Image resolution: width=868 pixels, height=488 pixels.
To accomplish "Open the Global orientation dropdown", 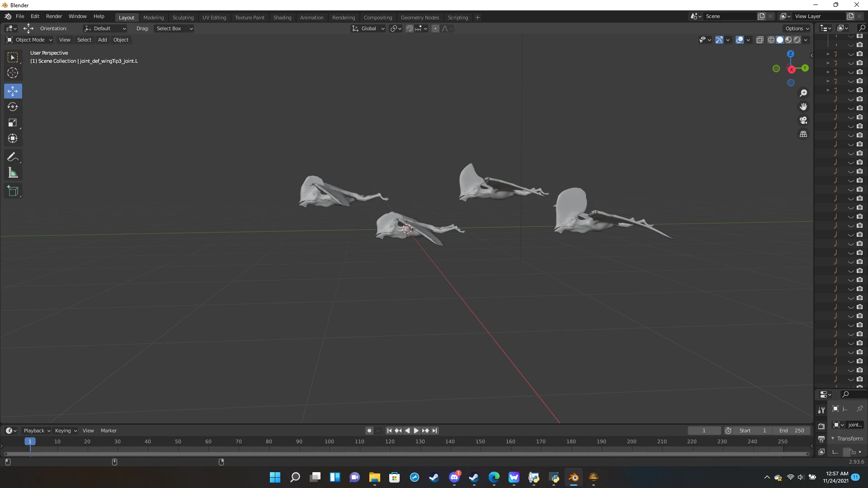I will coord(368,28).
